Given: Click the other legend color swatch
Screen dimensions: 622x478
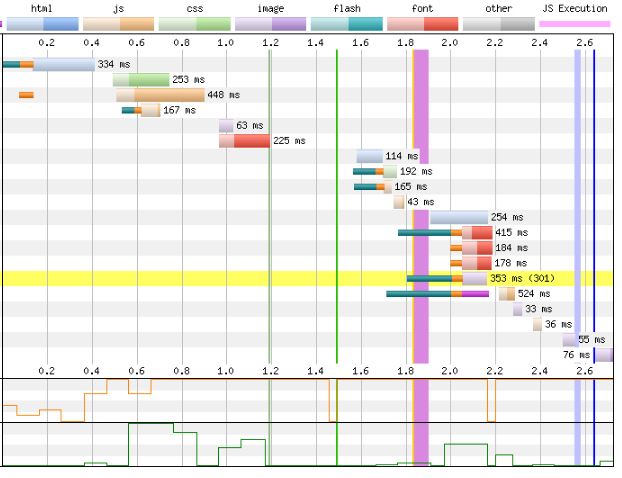Looking at the screenshot, I should pos(499,24).
